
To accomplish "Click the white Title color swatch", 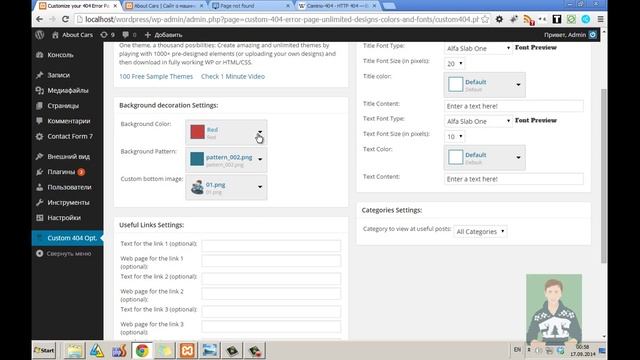I will click(x=456, y=84).
